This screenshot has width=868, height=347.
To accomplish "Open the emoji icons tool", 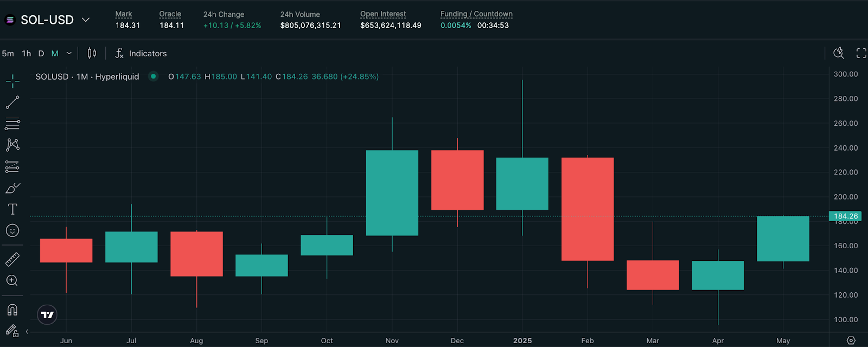I will pos(12,231).
